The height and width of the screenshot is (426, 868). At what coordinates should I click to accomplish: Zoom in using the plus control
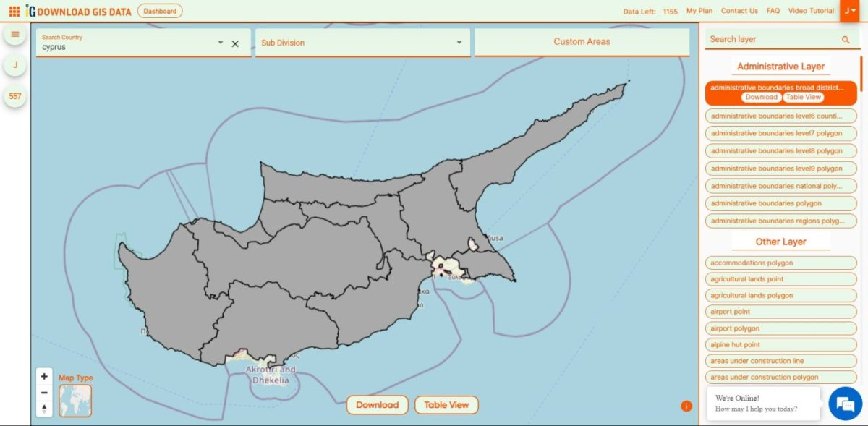[44, 376]
